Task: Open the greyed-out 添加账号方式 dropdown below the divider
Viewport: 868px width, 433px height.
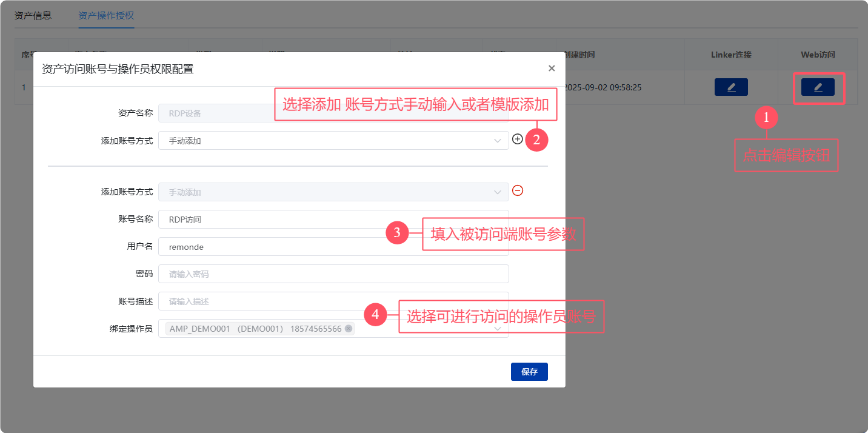Action: pos(333,192)
